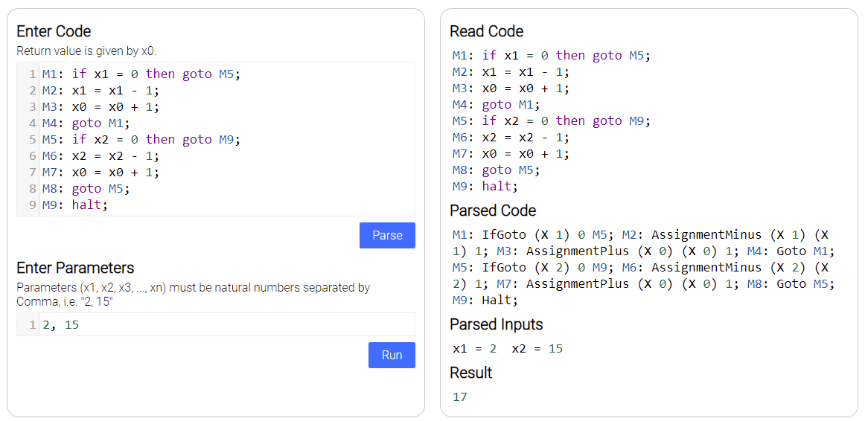868x421 pixels.
Task: Click the 'Result' heading
Action: pyautogui.click(x=471, y=373)
